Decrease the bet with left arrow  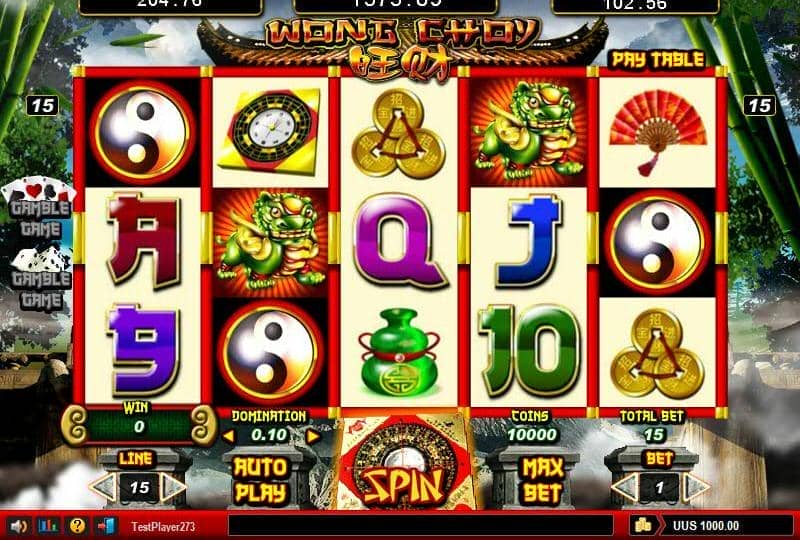point(624,487)
